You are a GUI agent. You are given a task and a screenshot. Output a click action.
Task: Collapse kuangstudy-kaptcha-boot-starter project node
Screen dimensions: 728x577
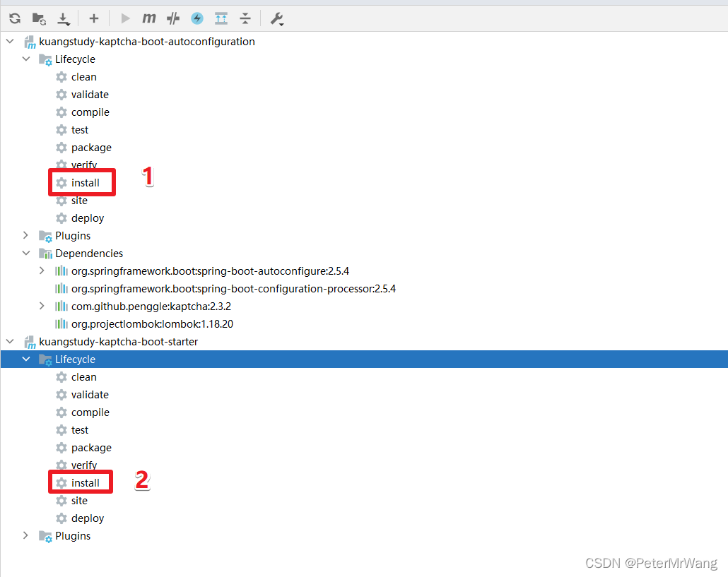pyautogui.click(x=10, y=341)
